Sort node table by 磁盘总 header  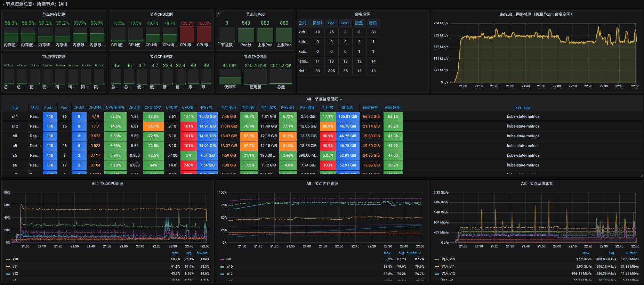(x=347, y=107)
